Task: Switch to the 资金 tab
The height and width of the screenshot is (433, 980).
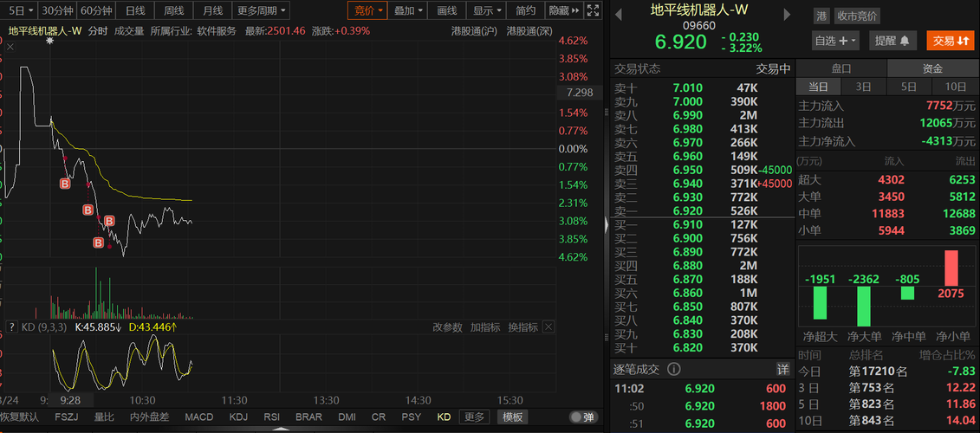Action: coord(932,68)
